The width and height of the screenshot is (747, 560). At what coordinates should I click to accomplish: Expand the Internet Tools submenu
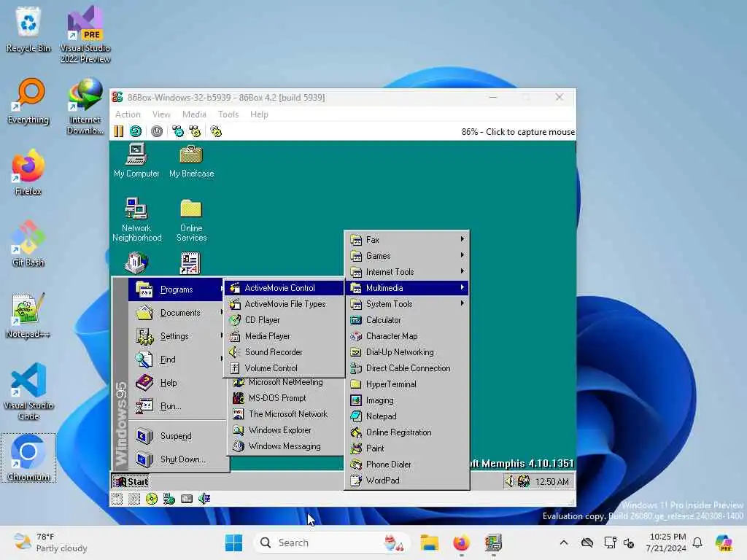(x=407, y=272)
